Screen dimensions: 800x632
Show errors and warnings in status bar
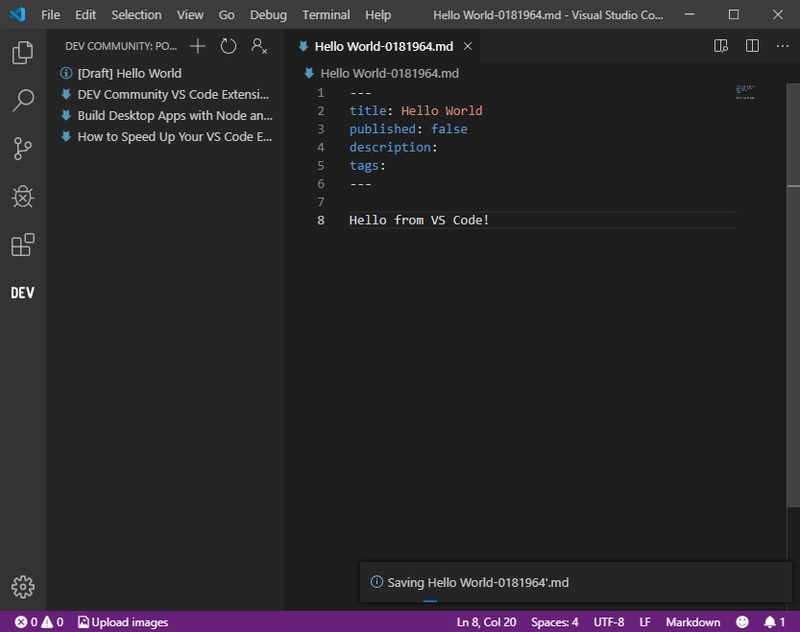pos(39,622)
